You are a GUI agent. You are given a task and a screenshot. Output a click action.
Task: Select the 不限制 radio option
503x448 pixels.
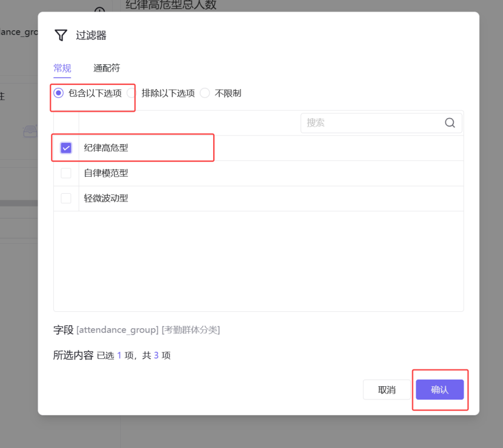click(x=205, y=93)
